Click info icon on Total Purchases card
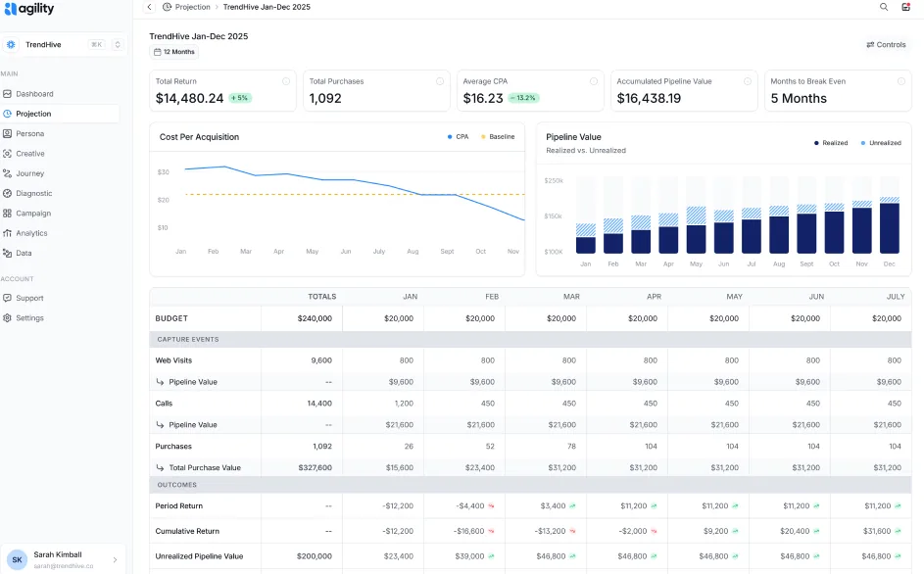The width and height of the screenshot is (924, 574). tap(440, 81)
